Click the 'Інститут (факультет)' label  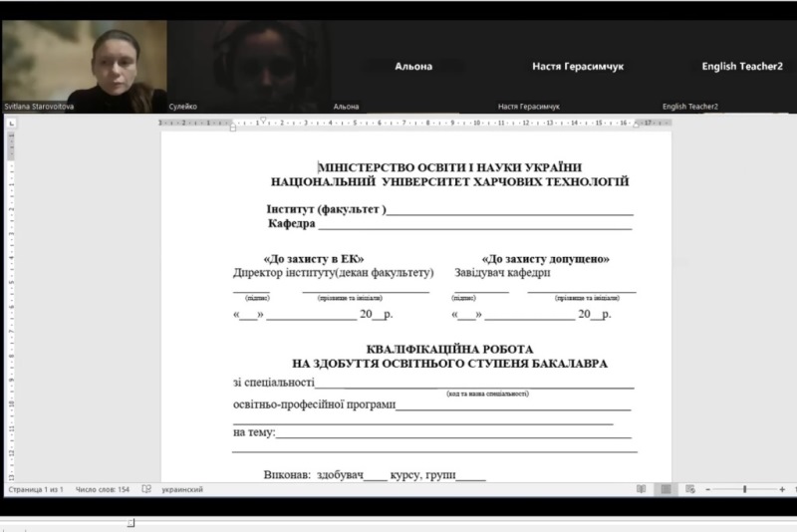tap(327, 209)
